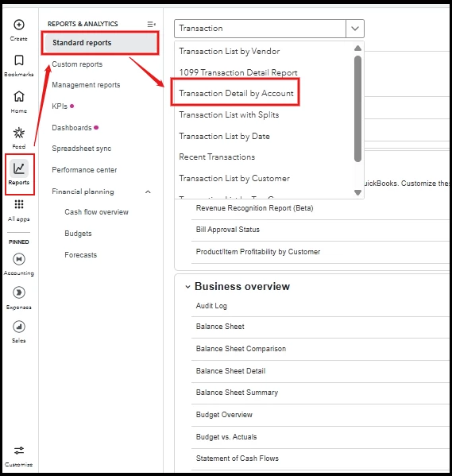Open the Balance Sheet report link

[220, 327]
